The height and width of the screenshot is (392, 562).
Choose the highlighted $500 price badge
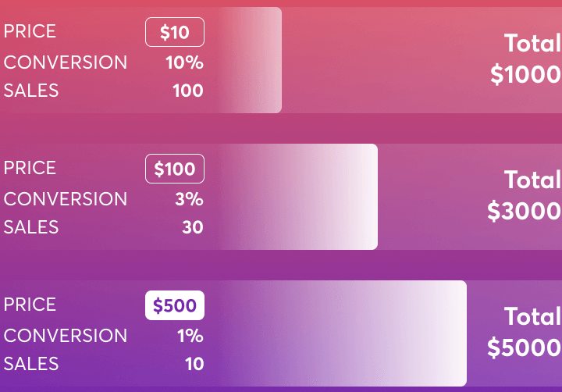[x=175, y=305]
